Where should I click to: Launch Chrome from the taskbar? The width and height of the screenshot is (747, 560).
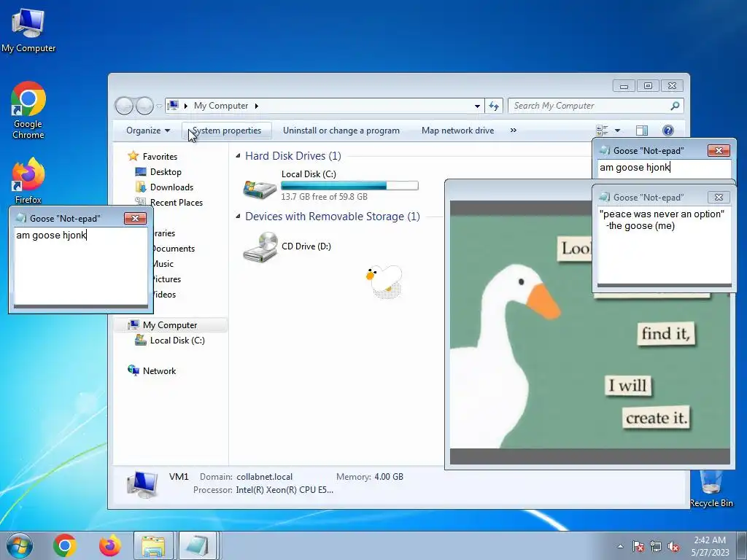pos(65,545)
